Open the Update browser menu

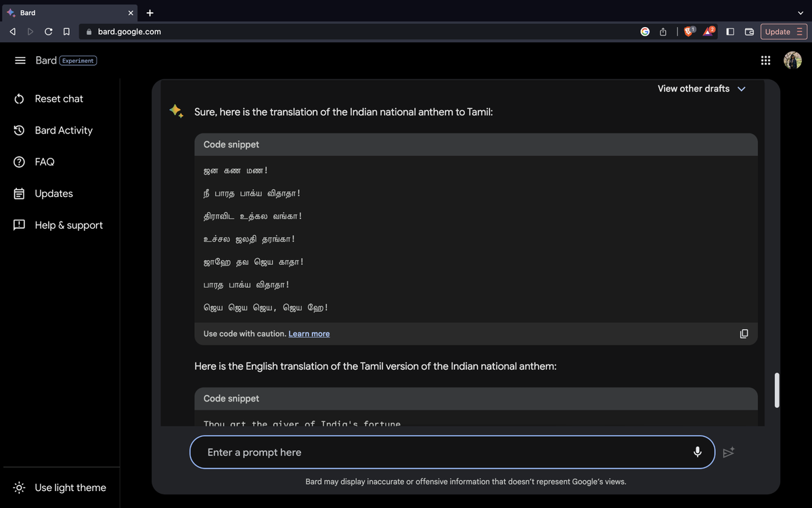pos(784,32)
